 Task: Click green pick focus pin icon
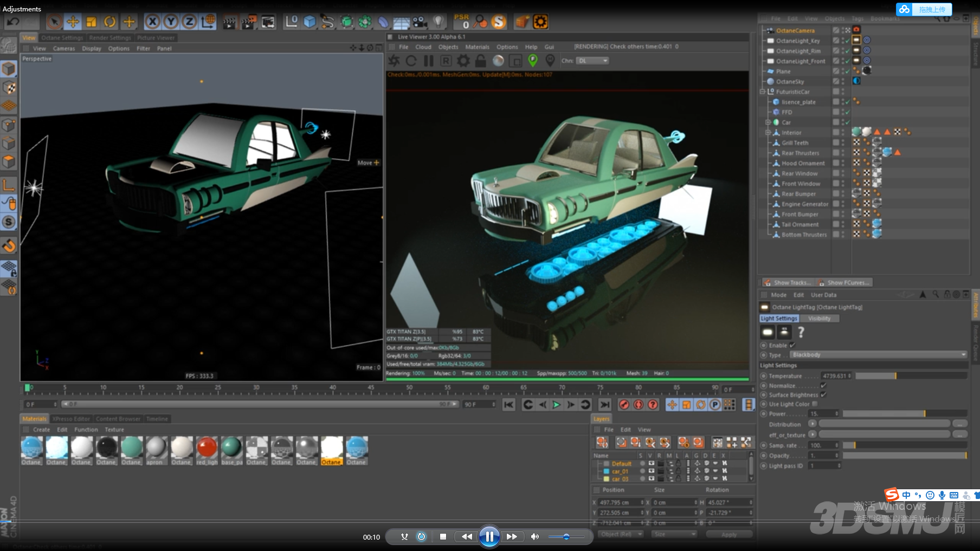(533, 61)
